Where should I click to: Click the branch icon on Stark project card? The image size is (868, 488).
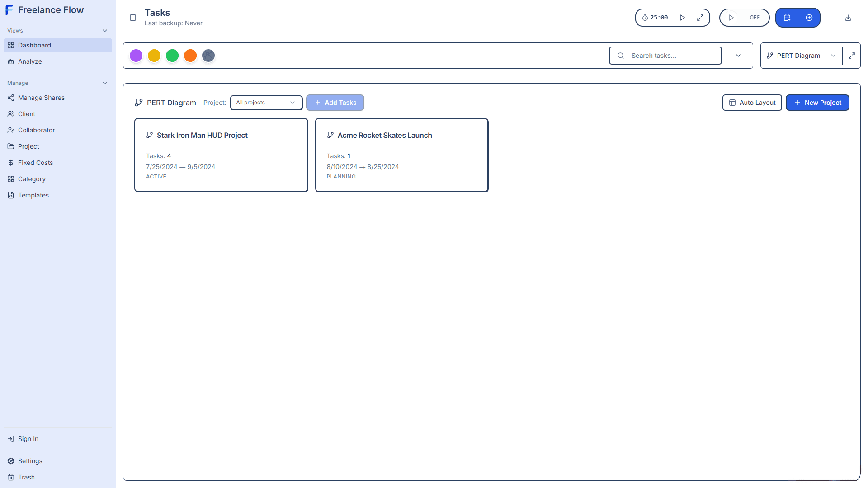tap(150, 135)
